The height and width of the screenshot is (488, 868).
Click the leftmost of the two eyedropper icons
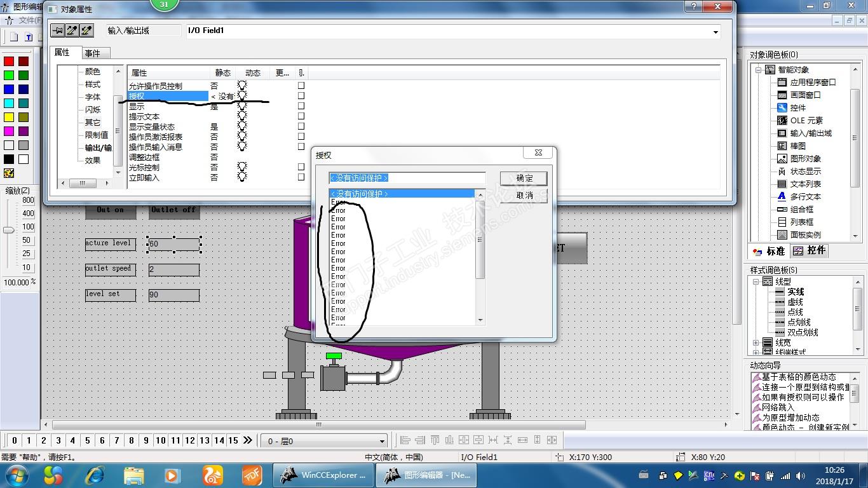click(72, 30)
